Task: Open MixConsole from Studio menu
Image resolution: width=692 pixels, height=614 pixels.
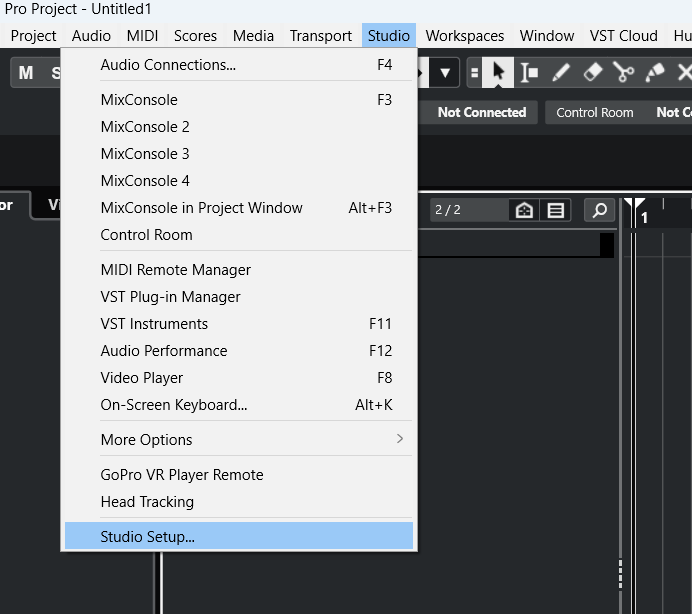Action: pos(239,100)
